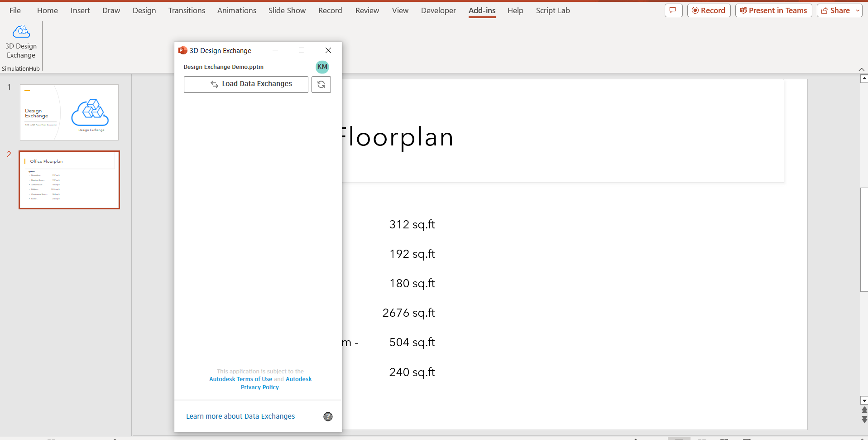Click the vertical scrollbar up arrow
Screen dimensions: 868x440
864,79
